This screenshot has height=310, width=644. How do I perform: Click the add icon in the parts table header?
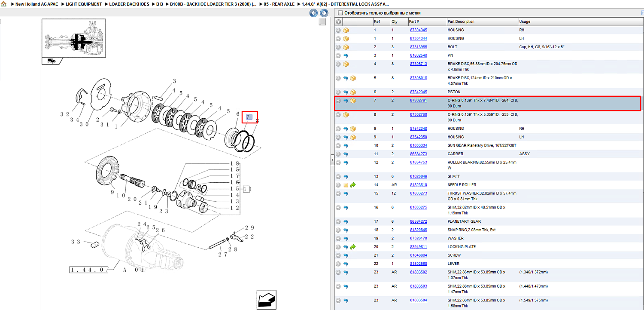pos(338,21)
